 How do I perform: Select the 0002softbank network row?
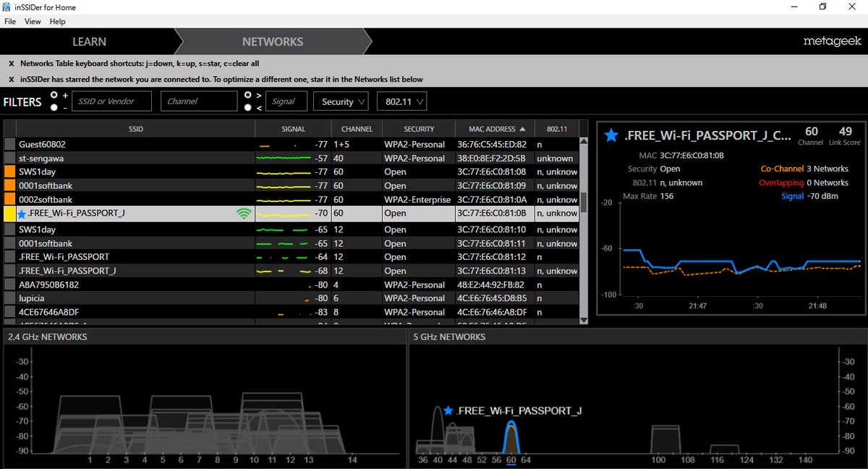[x=291, y=200]
